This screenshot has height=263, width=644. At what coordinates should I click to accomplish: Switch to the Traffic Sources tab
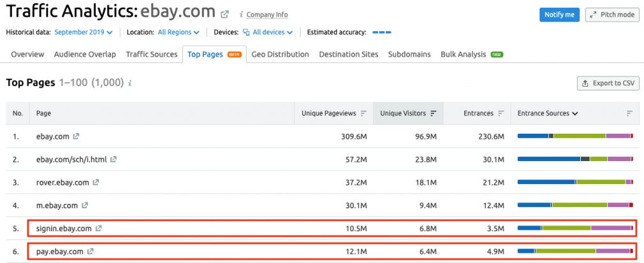click(152, 55)
